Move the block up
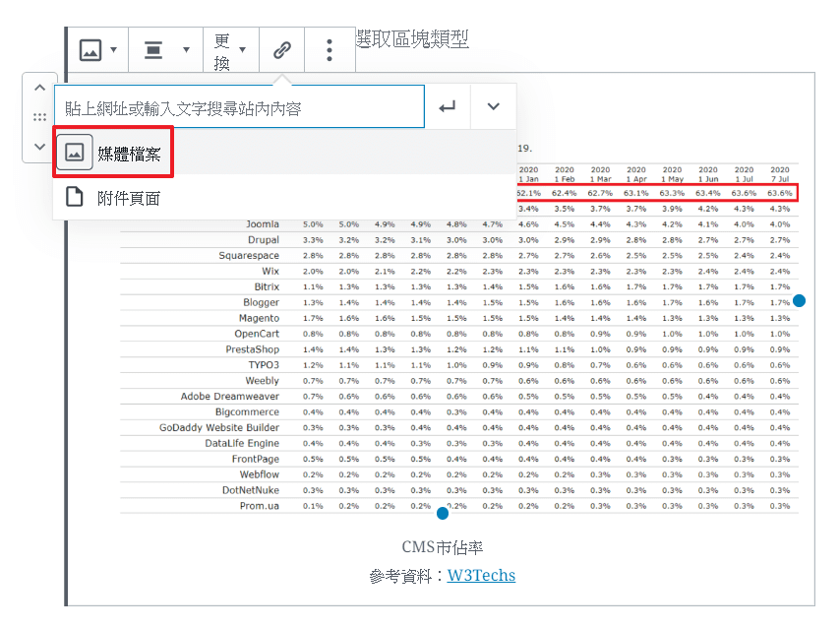840x628 pixels. coord(39,88)
